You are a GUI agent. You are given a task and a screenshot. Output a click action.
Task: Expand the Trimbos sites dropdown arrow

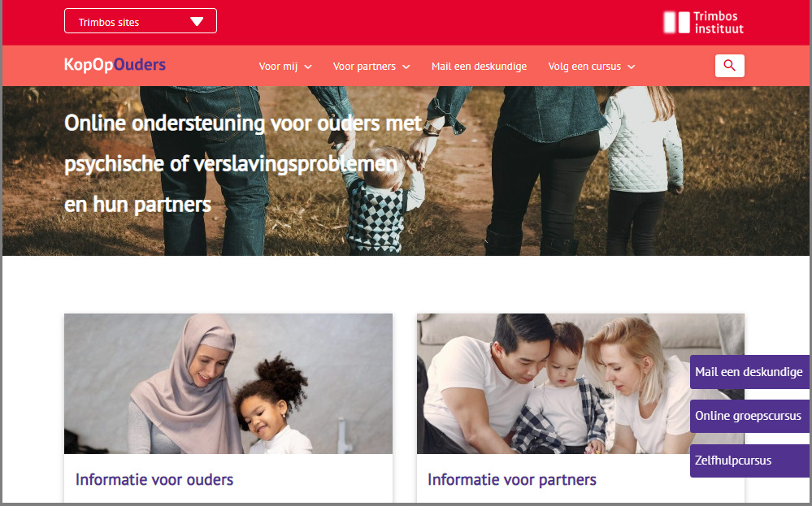click(x=196, y=22)
